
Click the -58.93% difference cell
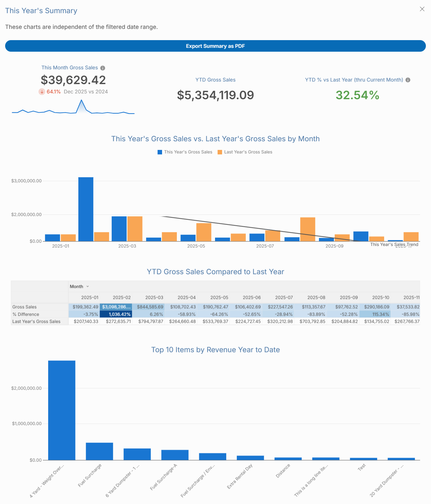tap(181, 314)
